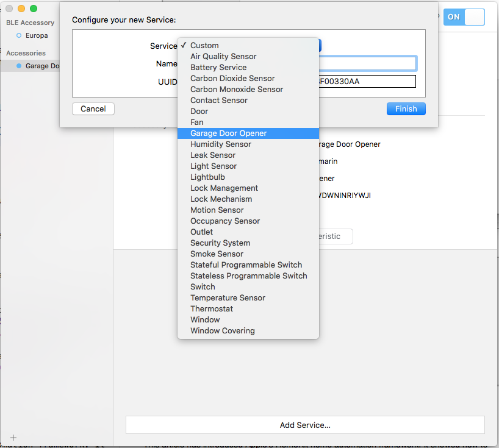The width and height of the screenshot is (499, 448).
Task: Cancel the new service configuration
Action: (93, 108)
